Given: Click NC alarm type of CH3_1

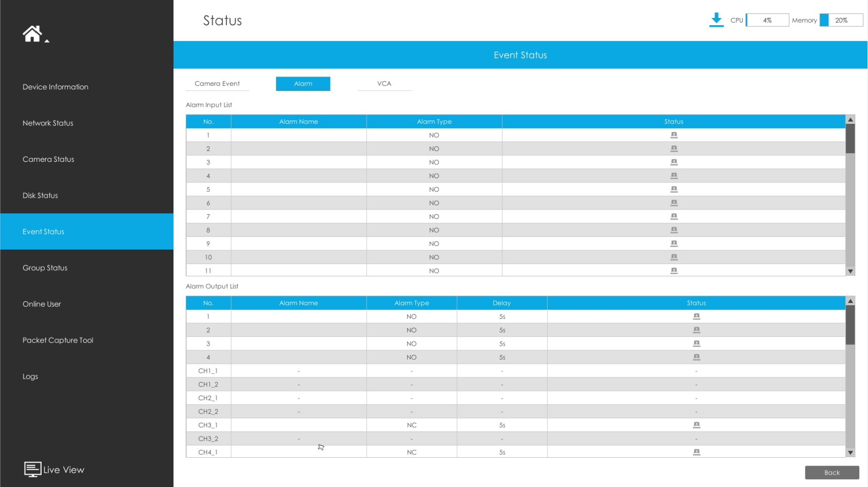Looking at the screenshot, I should point(412,425).
